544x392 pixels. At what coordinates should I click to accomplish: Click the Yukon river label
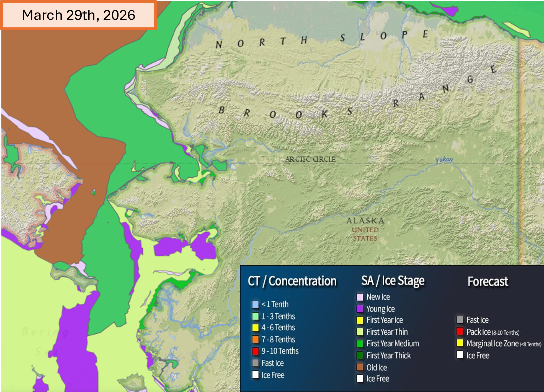444,160
